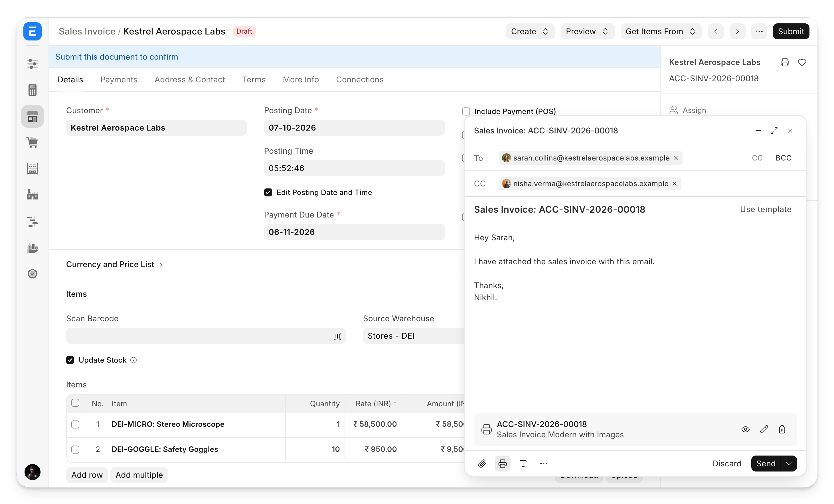Open the accounting calculator sidebar icon
Screen dimensions: 834x504
pyautogui.click(x=33, y=90)
